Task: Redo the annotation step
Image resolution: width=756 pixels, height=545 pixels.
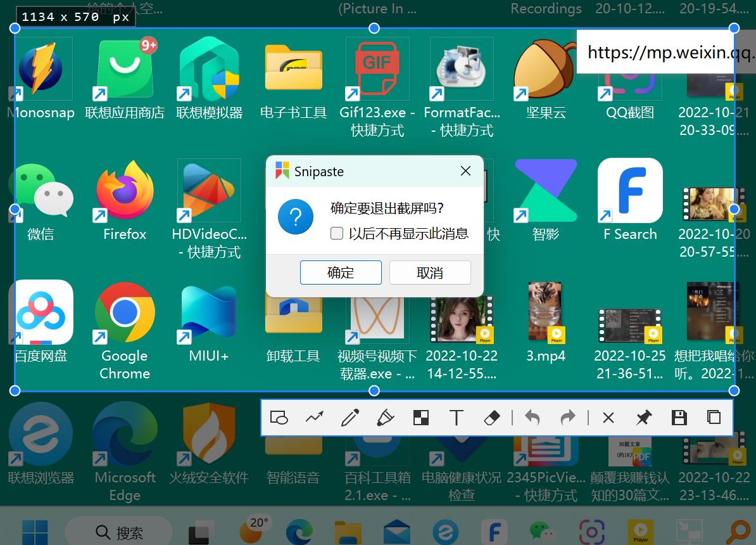Action: click(568, 418)
